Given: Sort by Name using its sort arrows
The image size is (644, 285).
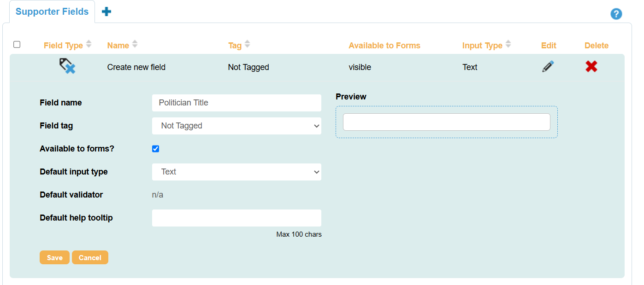Looking at the screenshot, I should coord(134,45).
